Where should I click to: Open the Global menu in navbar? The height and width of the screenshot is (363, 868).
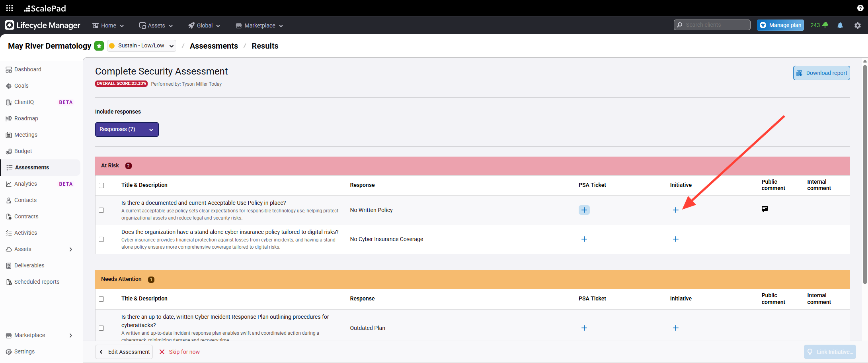pos(204,26)
